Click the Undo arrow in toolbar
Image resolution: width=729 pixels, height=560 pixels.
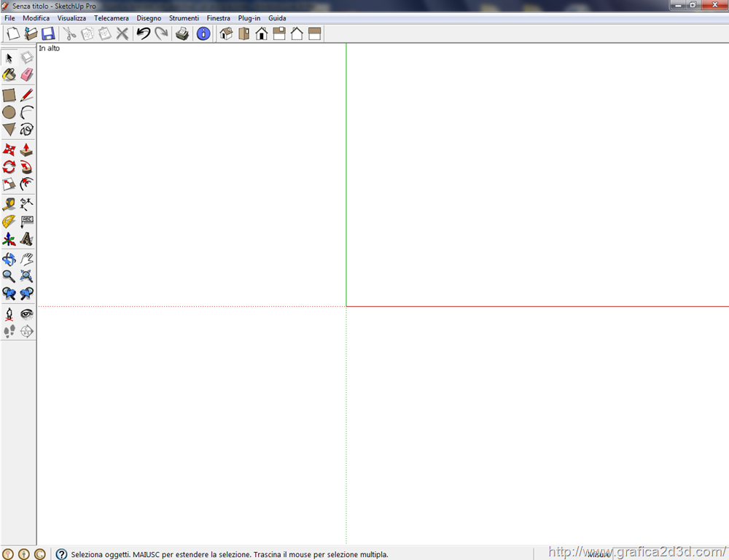pyautogui.click(x=144, y=34)
